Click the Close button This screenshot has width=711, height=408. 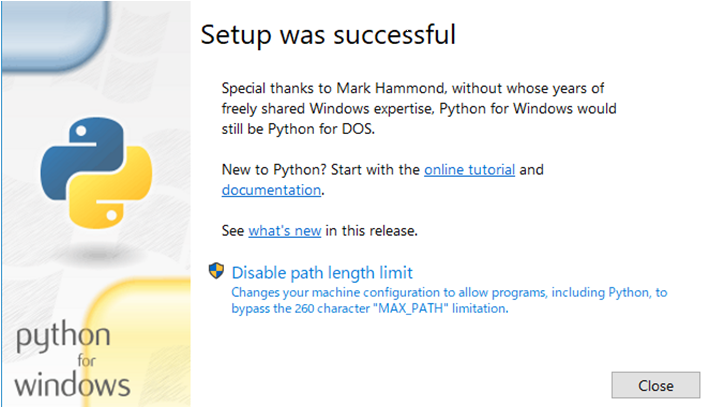655,385
